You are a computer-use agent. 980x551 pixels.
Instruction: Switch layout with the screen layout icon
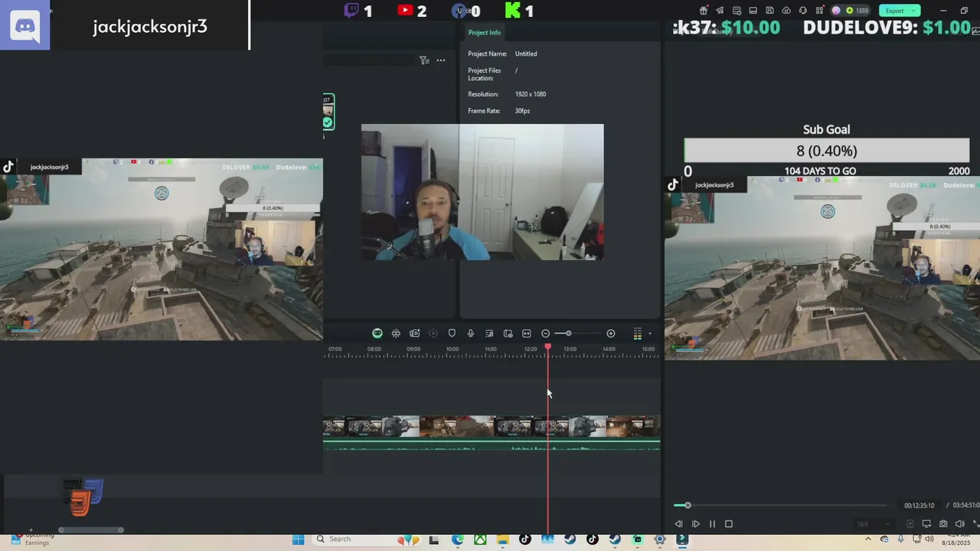point(753,11)
